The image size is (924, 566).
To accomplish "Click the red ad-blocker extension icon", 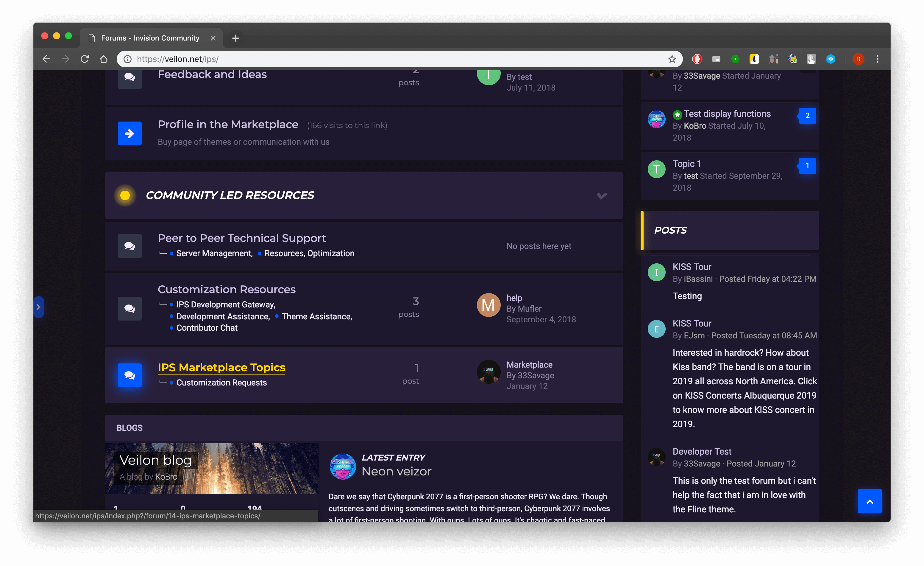I will coord(697,59).
